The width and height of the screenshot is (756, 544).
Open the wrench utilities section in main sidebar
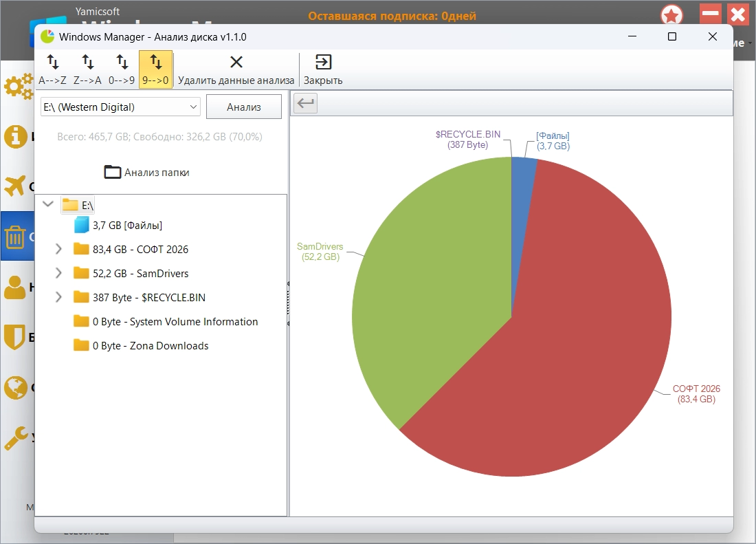coord(16,438)
